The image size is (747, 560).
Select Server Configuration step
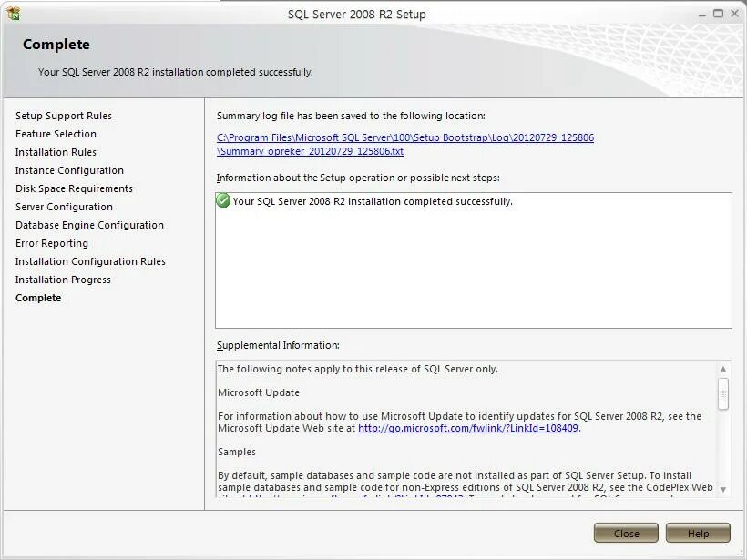(64, 207)
